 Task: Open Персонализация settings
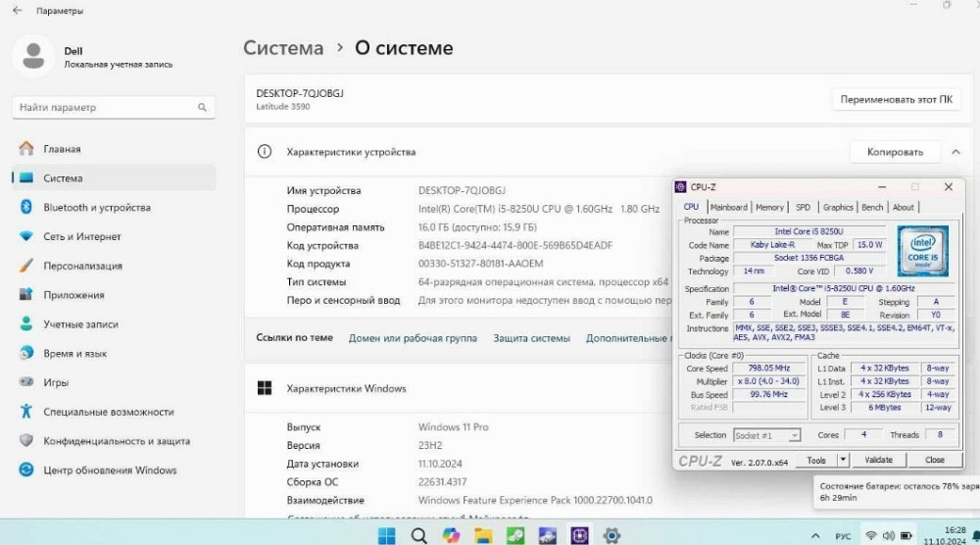click(x=114, y=266)
